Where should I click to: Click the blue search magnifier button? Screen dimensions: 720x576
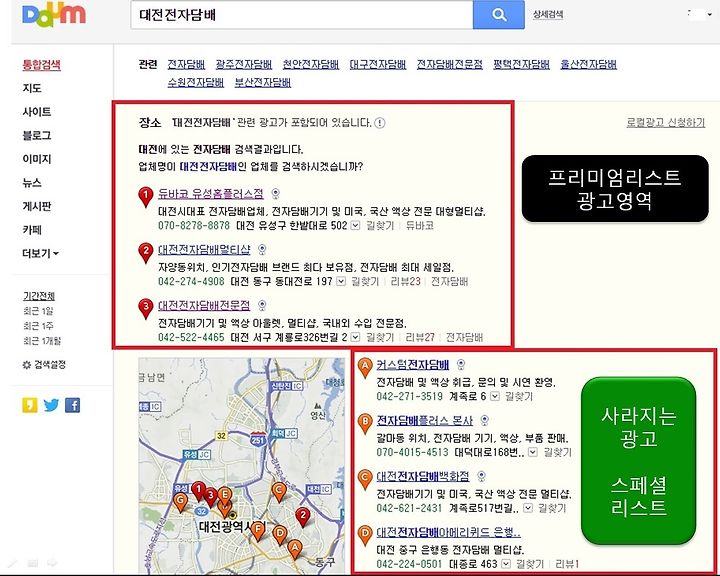499,15
